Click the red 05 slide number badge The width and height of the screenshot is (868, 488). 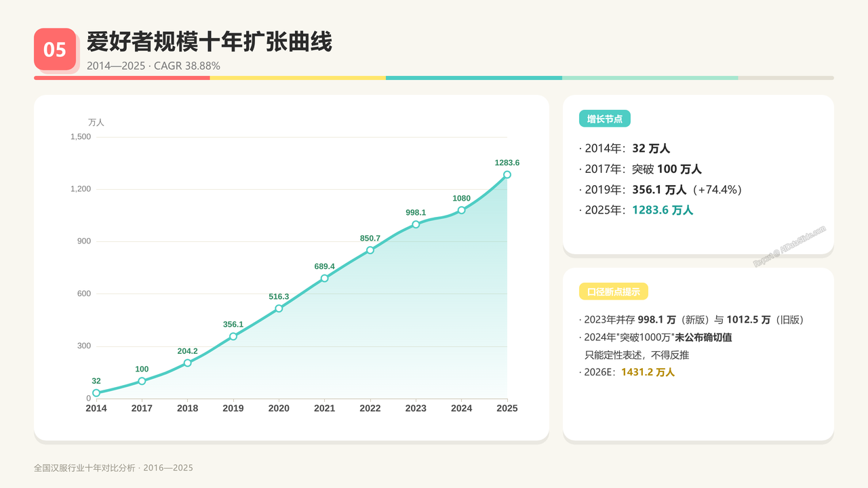point(55,49)
